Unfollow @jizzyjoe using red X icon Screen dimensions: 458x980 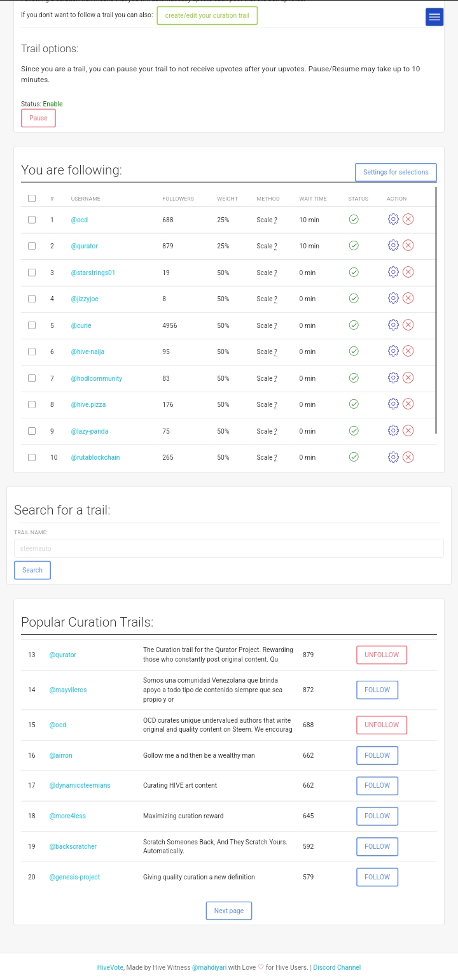(408, 298)
